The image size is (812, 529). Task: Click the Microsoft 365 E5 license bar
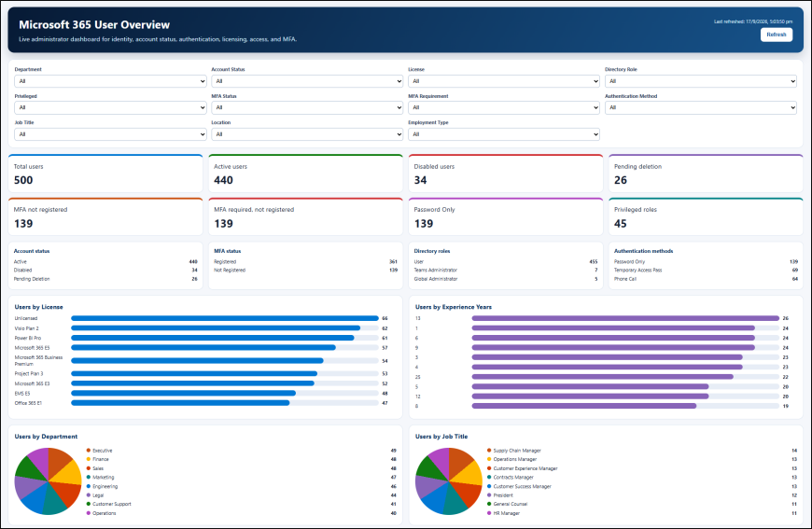tap(203, 348)
